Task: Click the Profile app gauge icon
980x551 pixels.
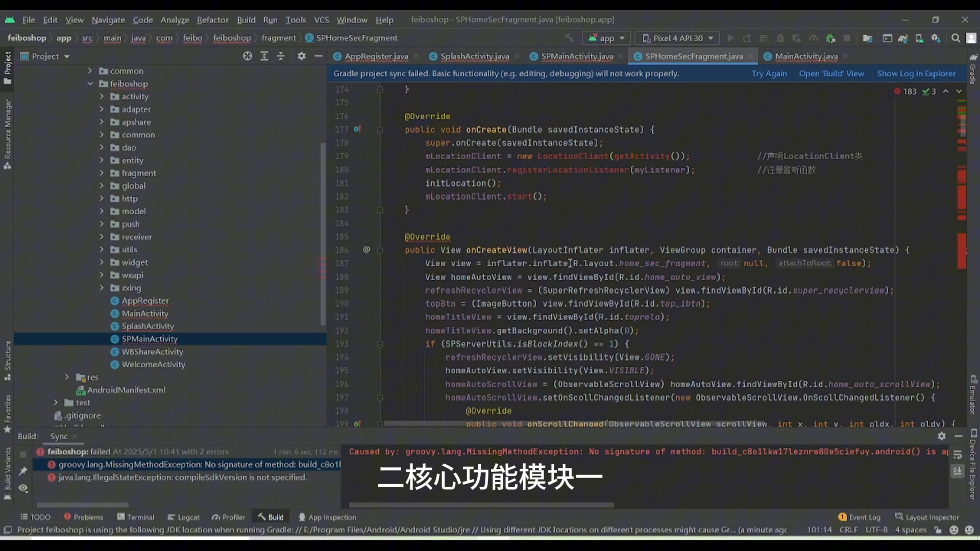Action: [x=814, y=38]
